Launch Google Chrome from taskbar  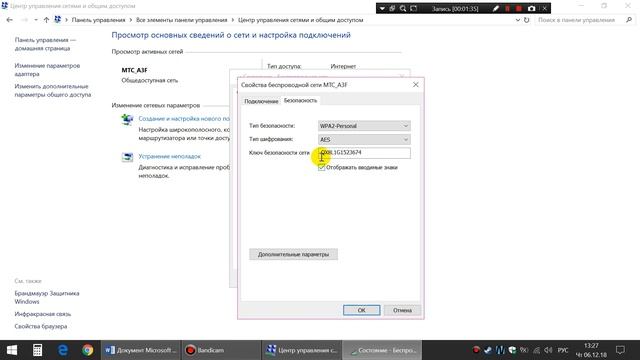pos(87,350)
